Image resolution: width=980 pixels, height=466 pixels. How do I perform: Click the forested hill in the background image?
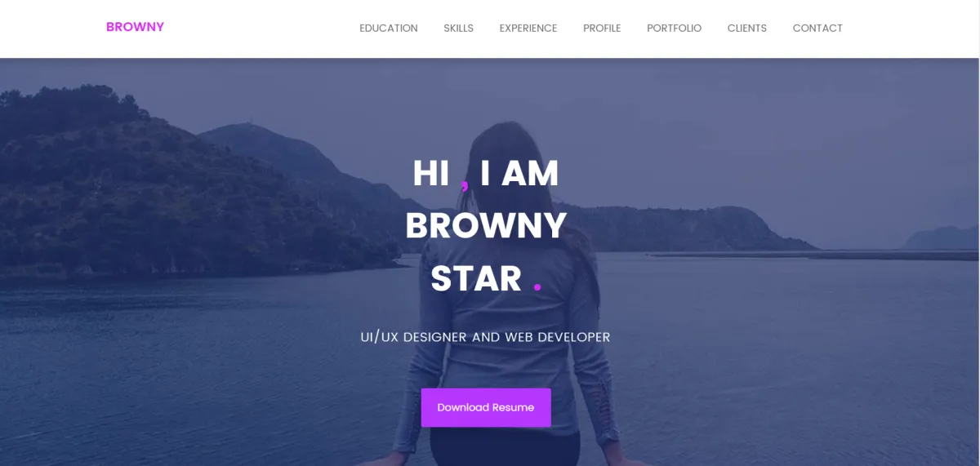click(122, 180)
